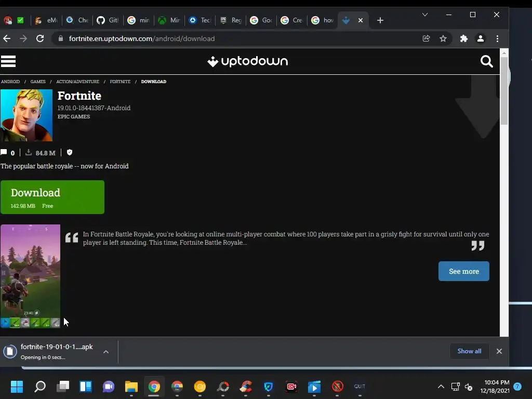
Task: Click the ACTION/ADVENTURE breadcrumb link
Action: 78,82
